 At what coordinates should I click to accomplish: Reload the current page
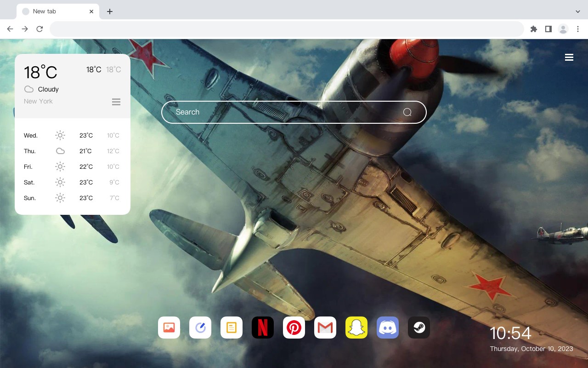40,29
